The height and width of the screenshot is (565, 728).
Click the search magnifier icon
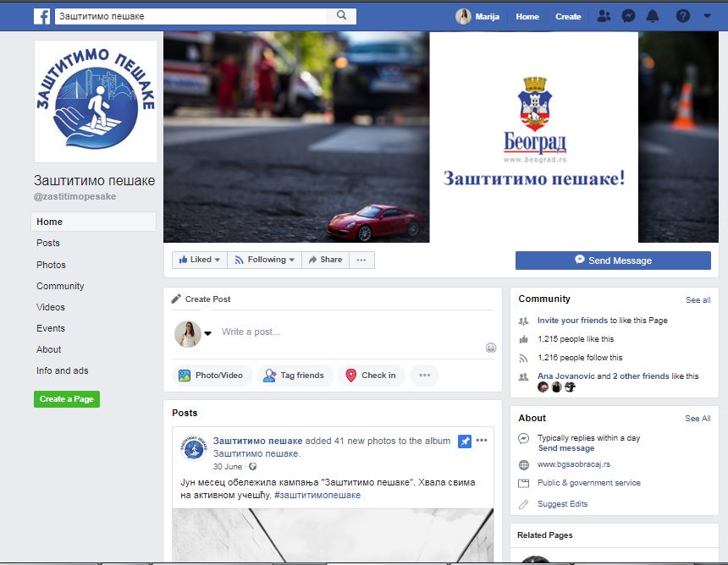(x=341, y=15)
